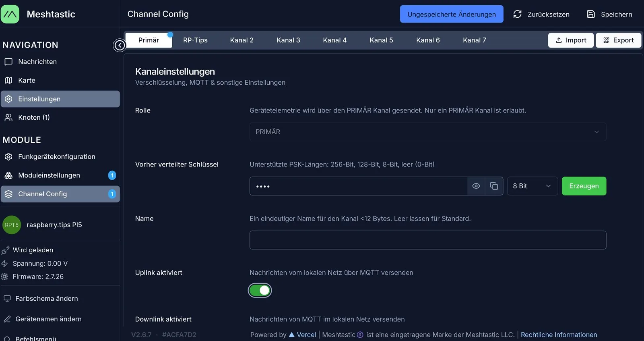Open the Karte map view
Screen dimensions: 644x341
(x=60, y=80)
